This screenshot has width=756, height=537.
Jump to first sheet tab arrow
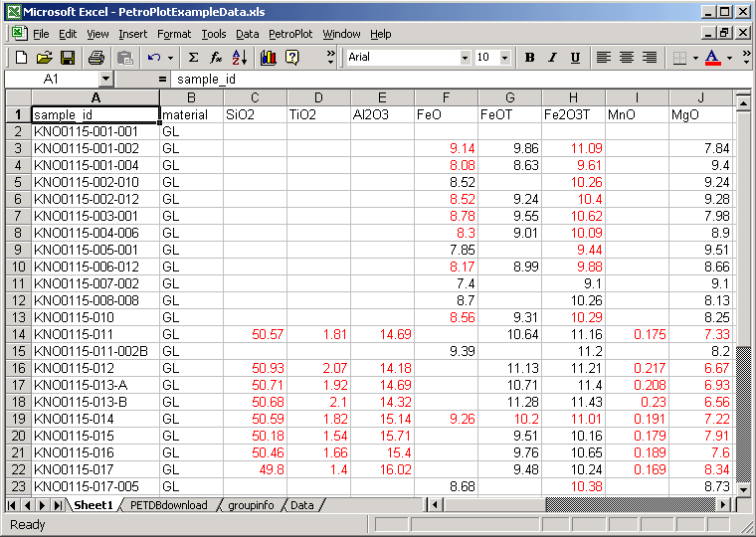12,505
